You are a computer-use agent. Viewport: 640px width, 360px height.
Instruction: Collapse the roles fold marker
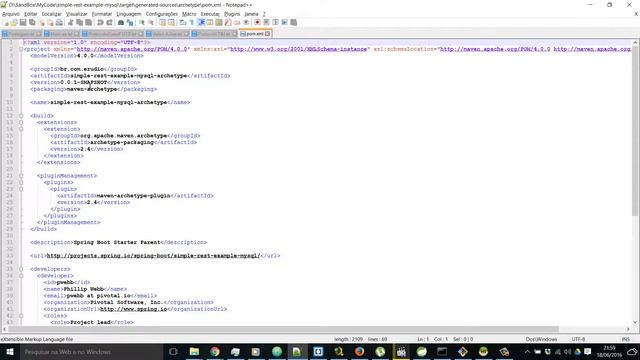(x=21, y=316)
